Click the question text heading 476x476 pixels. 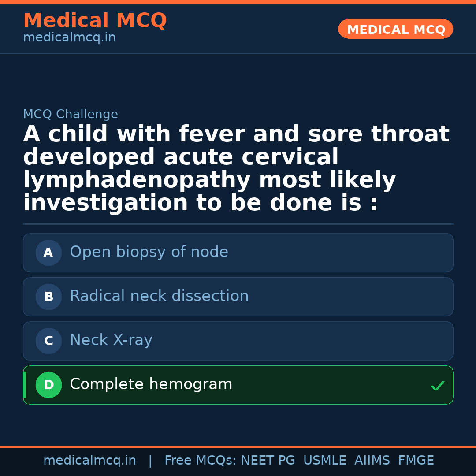[x=236, y=168]
